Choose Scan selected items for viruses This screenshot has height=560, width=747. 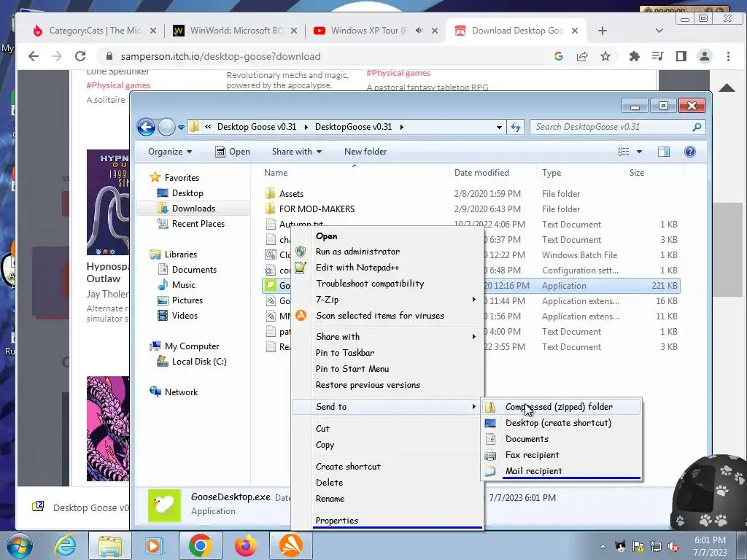coord(379,316)
